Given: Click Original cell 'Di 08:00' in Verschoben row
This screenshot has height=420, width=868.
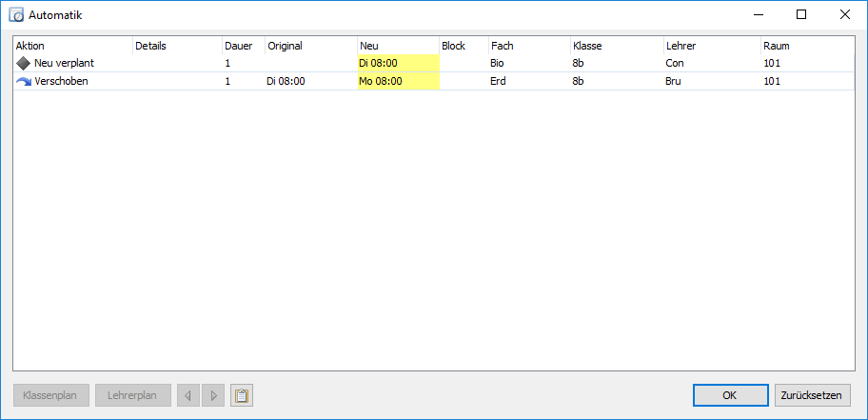Looking at the screenshot, I should pyautogui.click(x=286, y=82).
